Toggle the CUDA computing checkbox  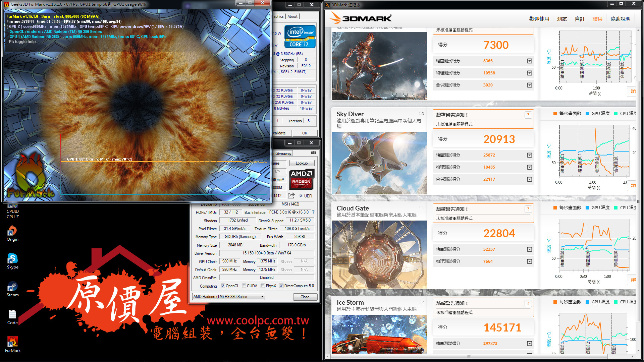coord(244,286)
